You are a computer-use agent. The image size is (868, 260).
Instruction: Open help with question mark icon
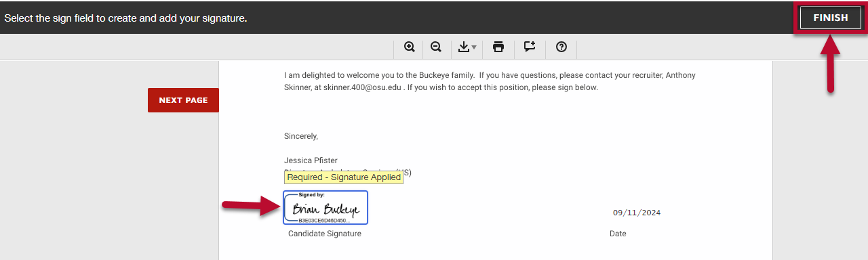pos(561,47)
